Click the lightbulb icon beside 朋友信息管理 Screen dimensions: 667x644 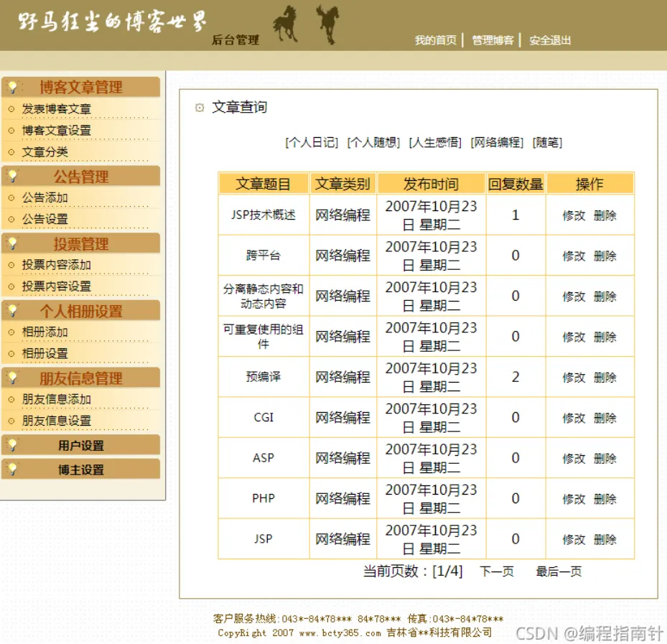(x=13, y=378)
